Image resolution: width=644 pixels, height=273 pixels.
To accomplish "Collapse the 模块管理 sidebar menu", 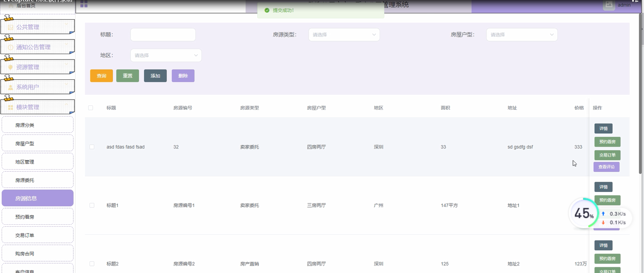I will coord(38,107).
